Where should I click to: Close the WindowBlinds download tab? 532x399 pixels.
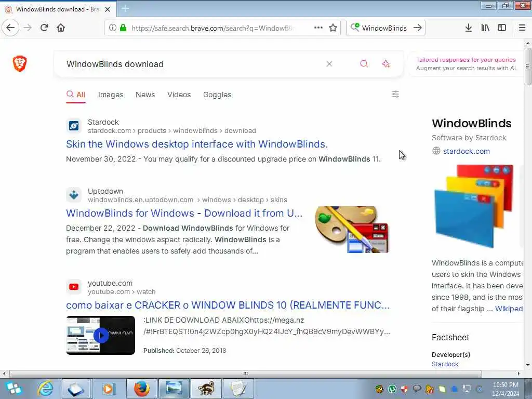click(x=108, y=9)
